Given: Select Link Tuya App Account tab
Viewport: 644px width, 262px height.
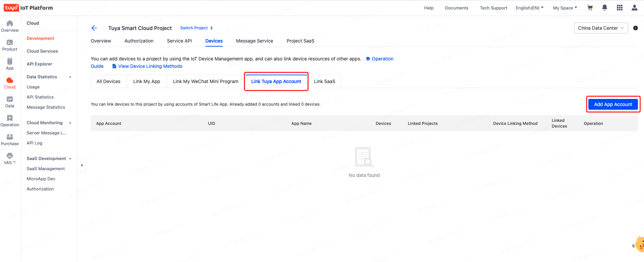Looking at the screenshot, I should point(276,81).
